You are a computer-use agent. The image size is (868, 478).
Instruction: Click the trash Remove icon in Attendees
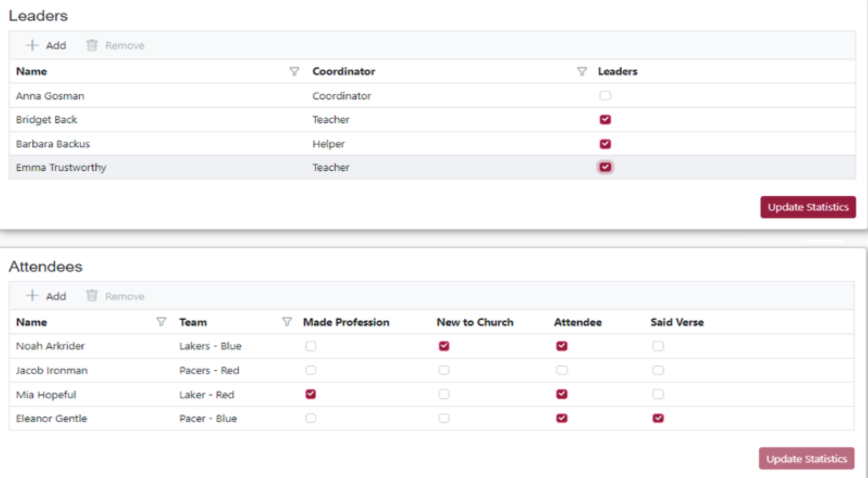click(x=92, y=296)
